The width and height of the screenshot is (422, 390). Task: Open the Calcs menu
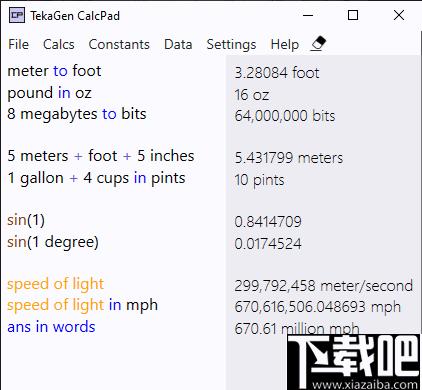(x=59, y=44)
